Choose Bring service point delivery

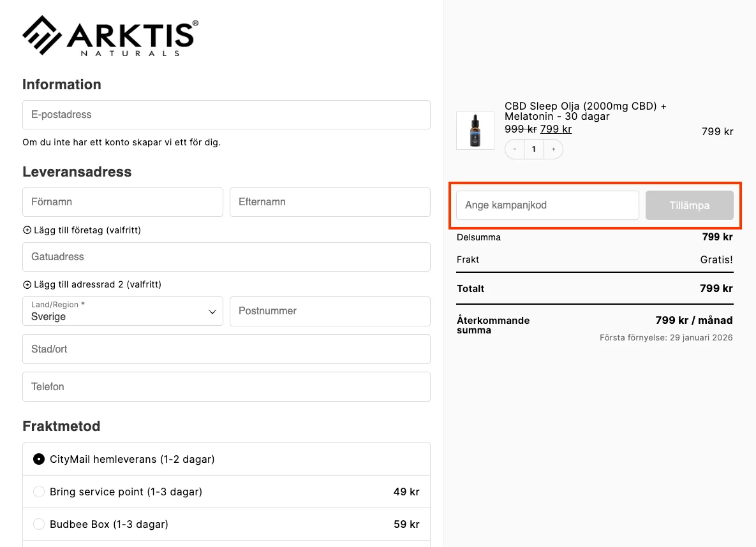pos(38,491)
